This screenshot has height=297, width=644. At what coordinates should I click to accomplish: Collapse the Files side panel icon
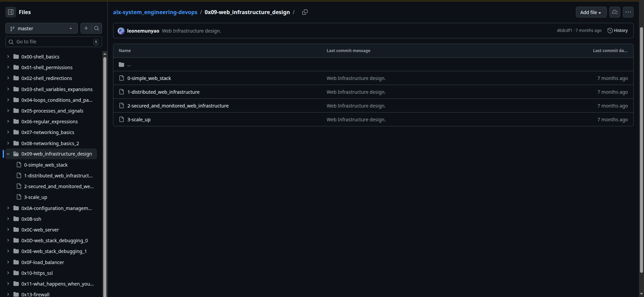pyautogui.click(x=11, y=12)
